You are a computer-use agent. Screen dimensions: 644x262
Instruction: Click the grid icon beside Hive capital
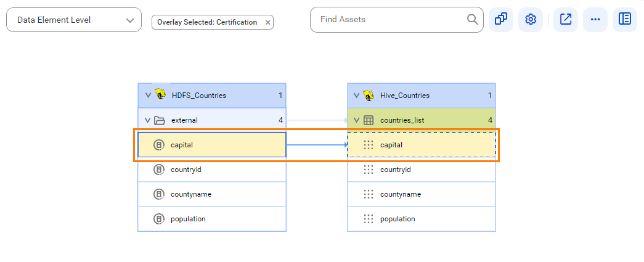coord(369,144)
